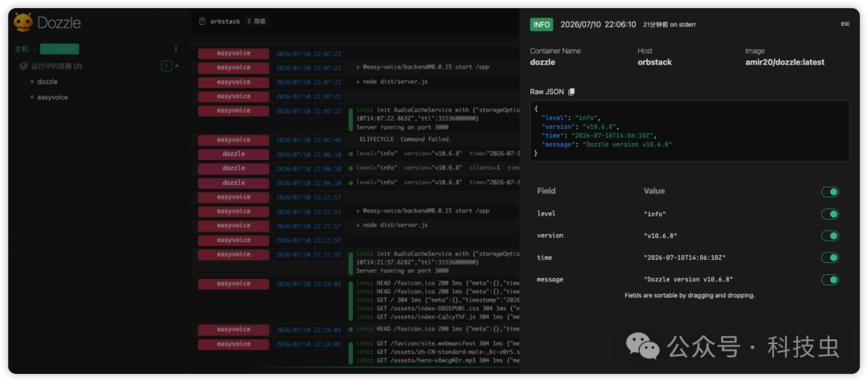The image size is (868, 382).
Task: Click the value "2026-07-10T14:06:10Z" in table
Action: click(685, 257)
